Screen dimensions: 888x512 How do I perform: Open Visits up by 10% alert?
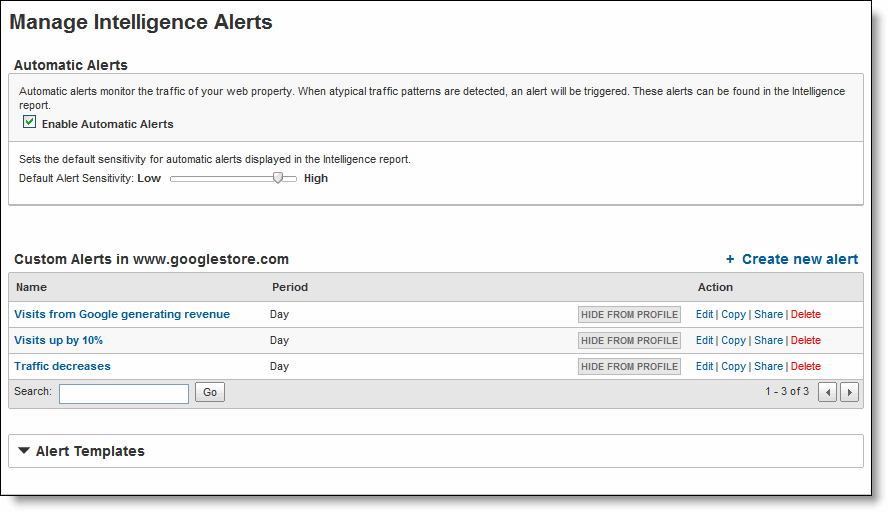58,340
